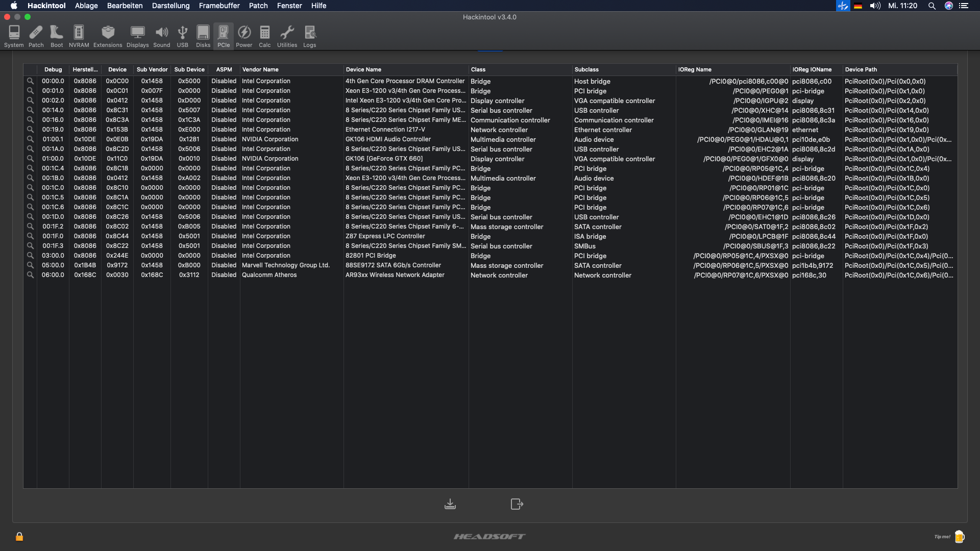Click the Tip me beer icon
980x551 pixels.
pyautogui.click(x=959, y=536)
